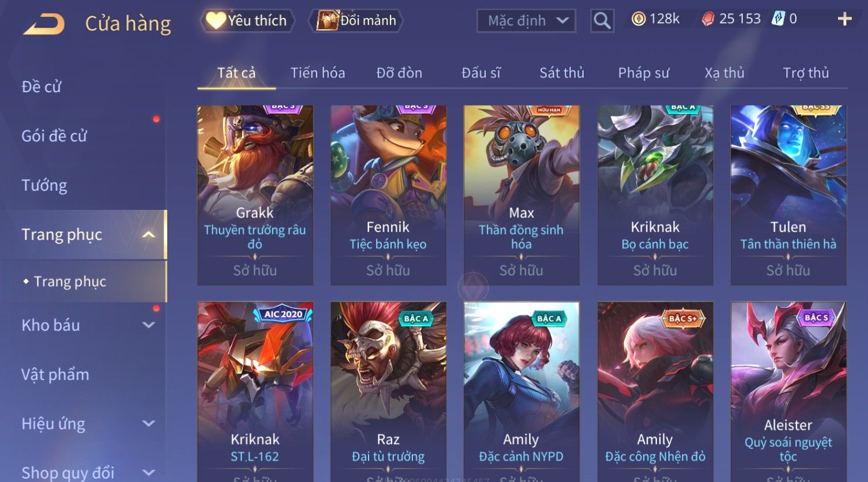Click the blue voucher currency icon
This screenshot has width=868, height=482.
tap(779, 19)
